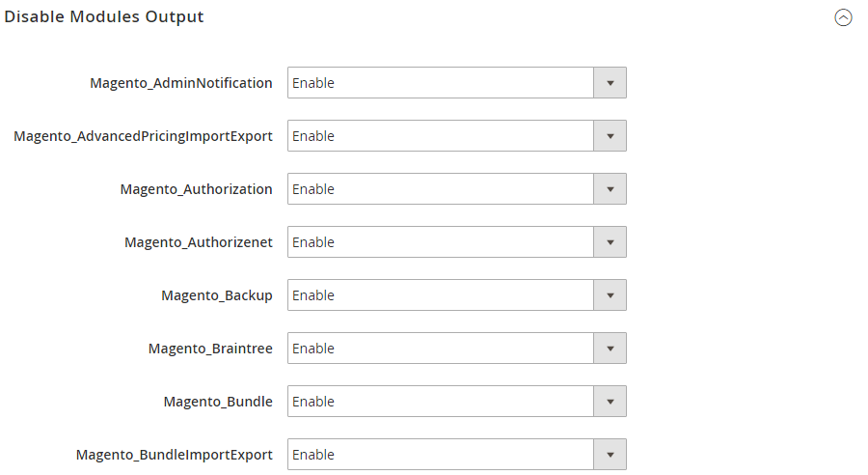Open the Magento_Bundle dropdown arrow
Image resolution: width=868 pixels, height=475 pixels.
coord(610,402)
